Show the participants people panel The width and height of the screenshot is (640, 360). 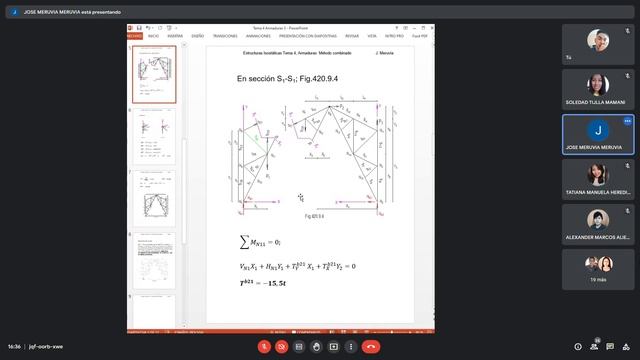(594, 347)
